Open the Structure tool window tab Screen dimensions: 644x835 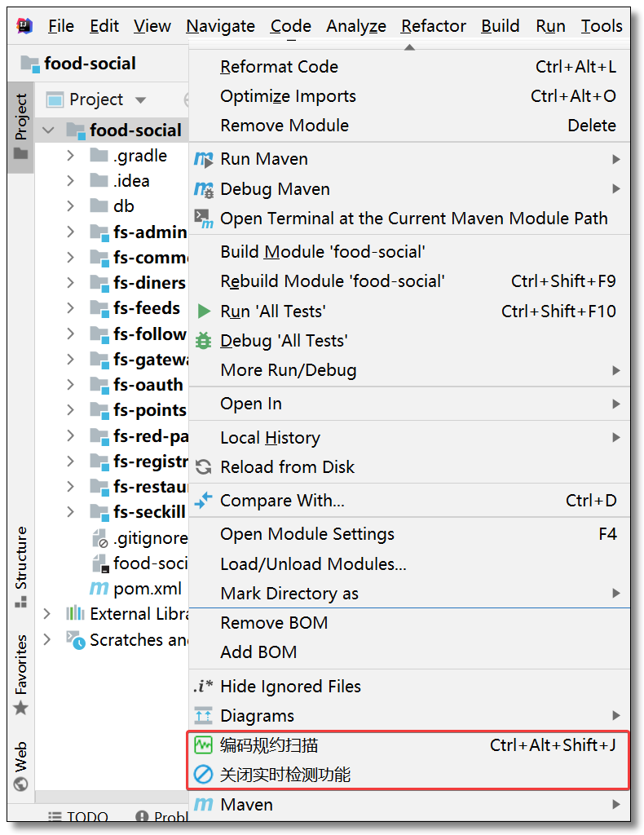click(20, 566)
